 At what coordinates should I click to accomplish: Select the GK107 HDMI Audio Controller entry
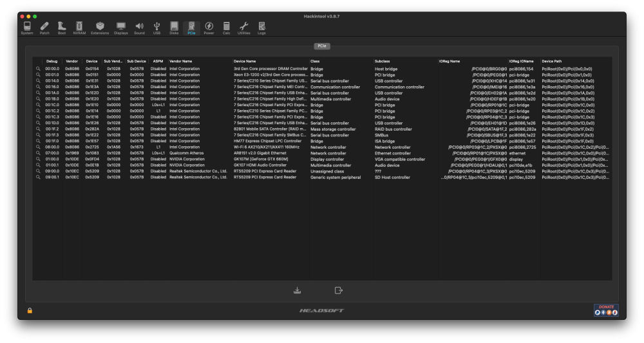point(260,165)
